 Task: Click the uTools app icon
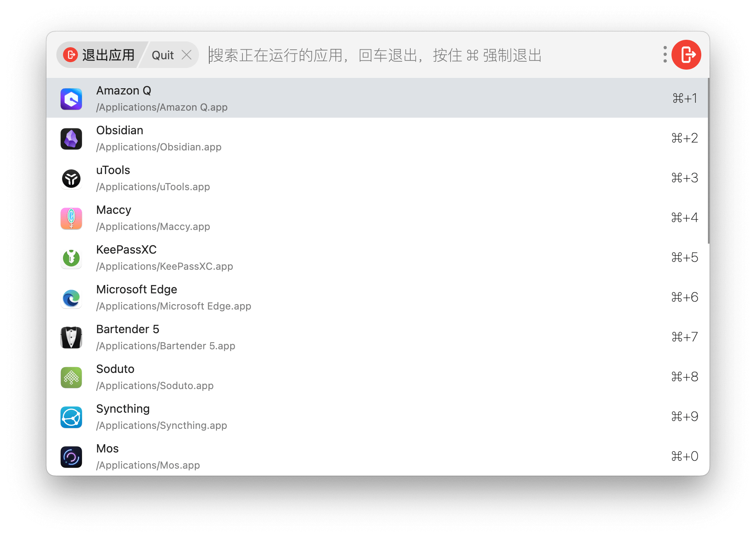71,179
